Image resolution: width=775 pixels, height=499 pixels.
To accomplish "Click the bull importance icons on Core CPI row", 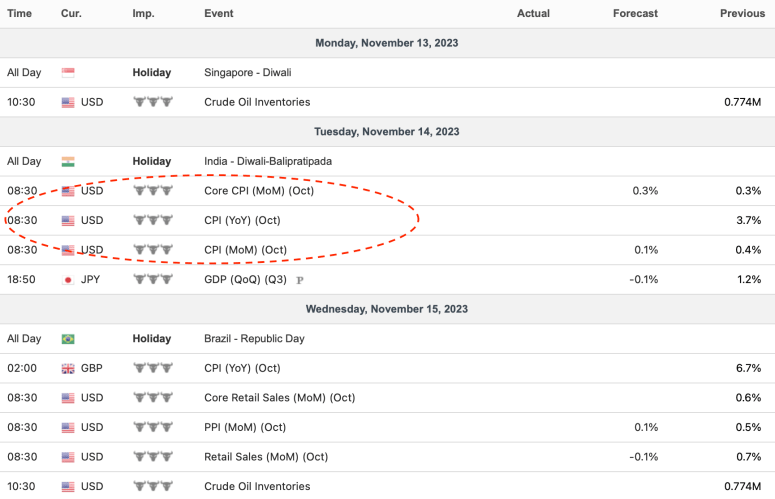I will click(153, 191).
